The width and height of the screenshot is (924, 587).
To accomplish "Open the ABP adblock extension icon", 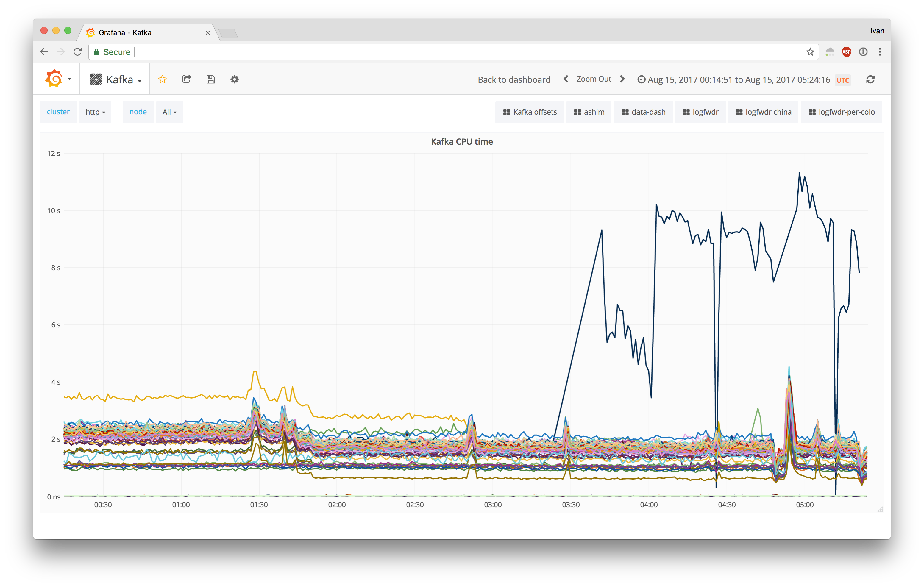I will tap(847, 52).
